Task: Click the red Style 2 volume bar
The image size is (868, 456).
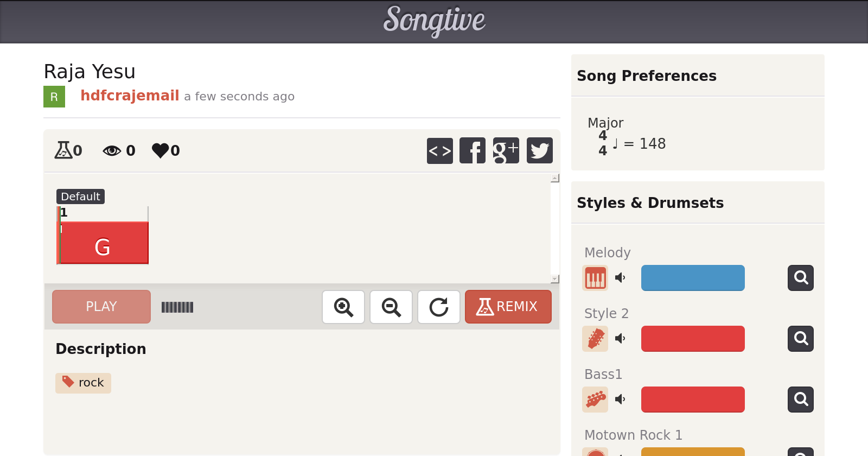Action: click(x=693, y=339)
